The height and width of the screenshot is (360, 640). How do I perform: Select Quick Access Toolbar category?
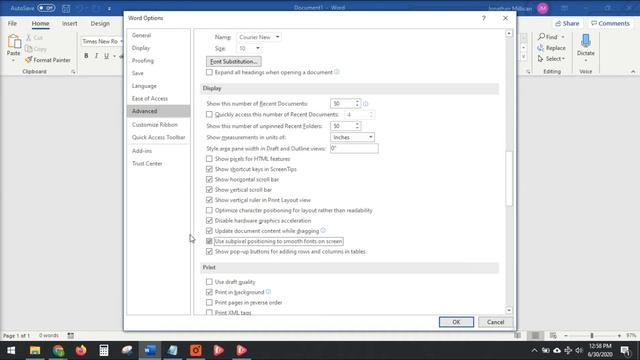(x=158, y=138)
